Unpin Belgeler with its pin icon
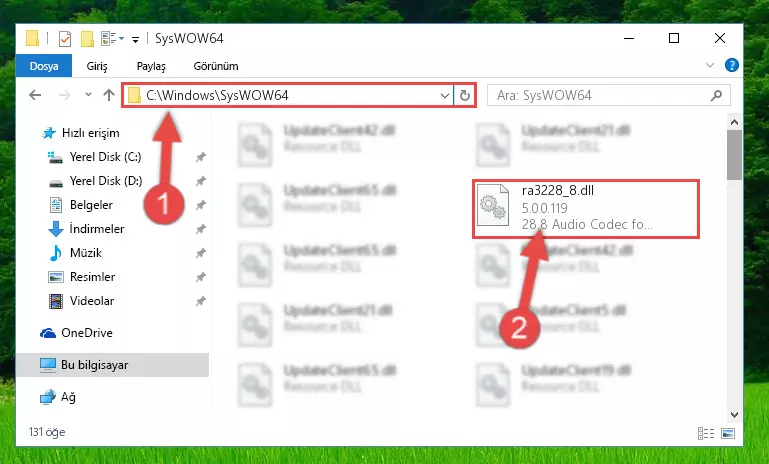This screenshot has height=464, width=769. pyautogui.click(x=201, y=206)
